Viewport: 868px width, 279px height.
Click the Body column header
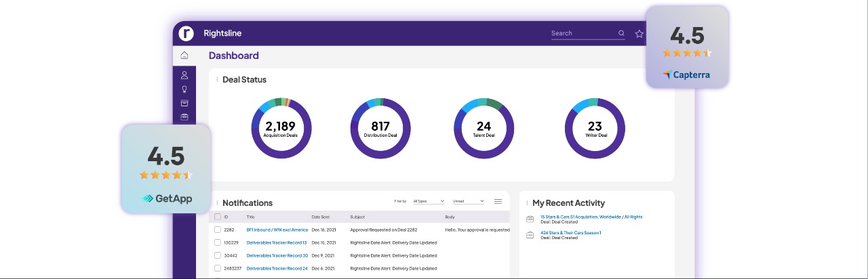point(450,217)
